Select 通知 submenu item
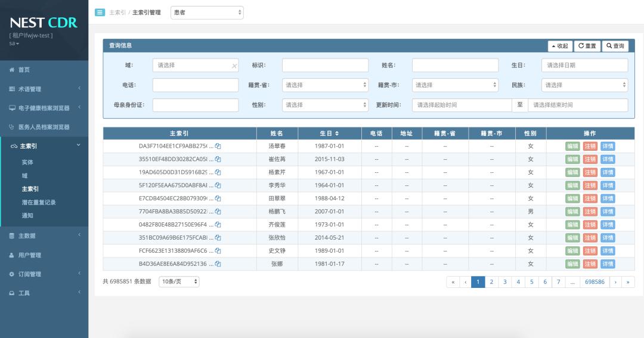The image size is (644, 338). click(27, 215)
